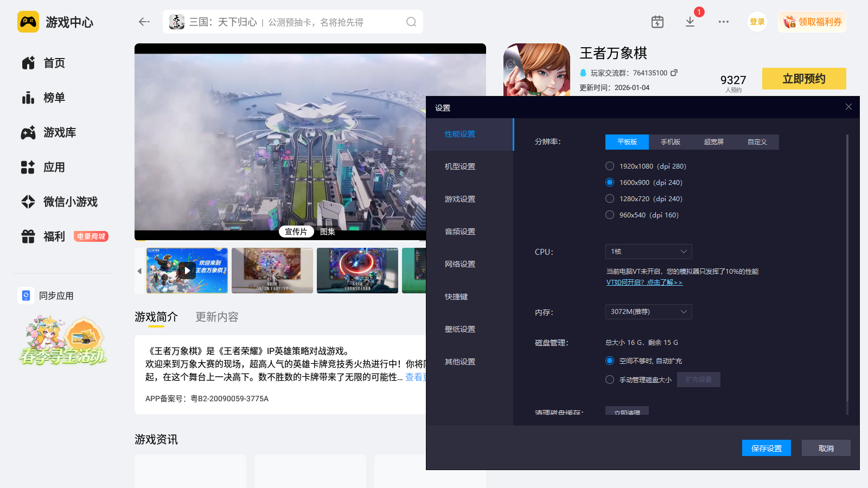
Task: Open 性能设置 settings category
Action: [x=470, y=134]
